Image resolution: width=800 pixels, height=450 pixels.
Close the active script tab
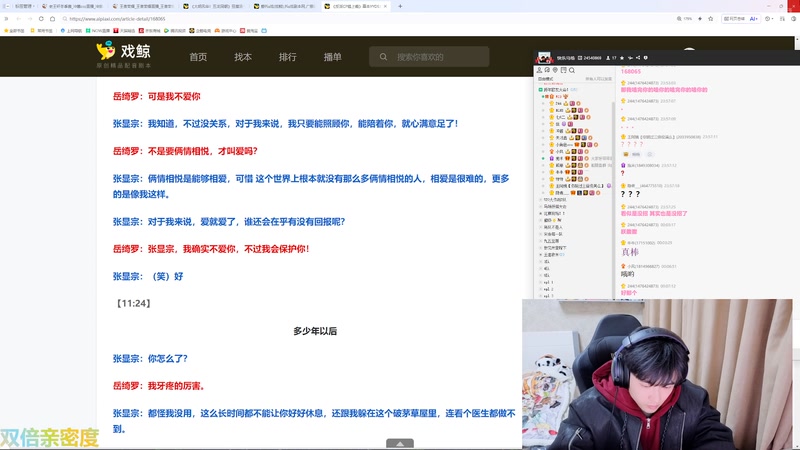(x=385, y=6)
